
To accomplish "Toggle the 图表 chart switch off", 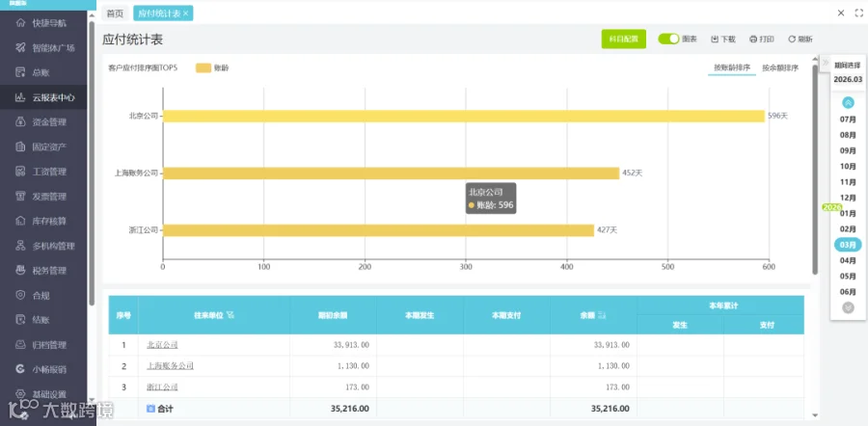I will 668,39.
